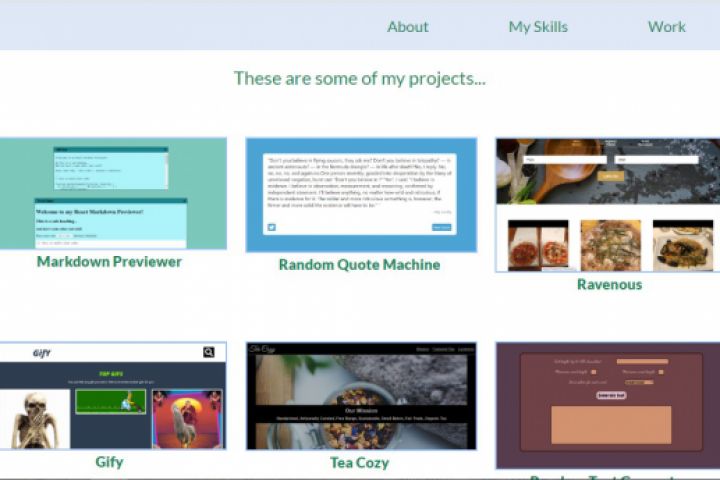Click the search icon in Gify preview
The height and width of the screenshot is (480, 720).
208,352
